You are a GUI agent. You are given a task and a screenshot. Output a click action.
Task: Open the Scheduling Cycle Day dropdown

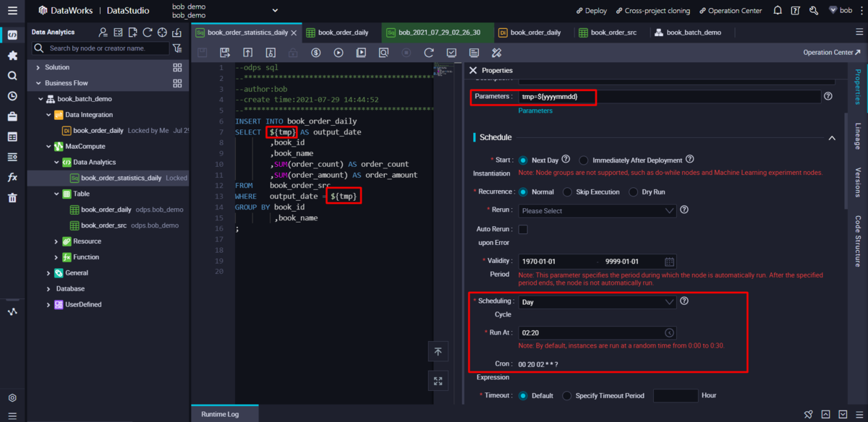[x=597, y=302]
